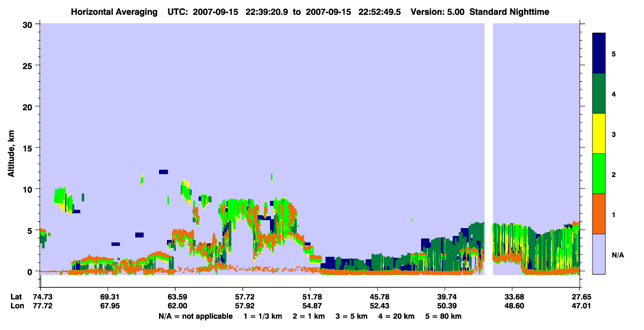Screen dimensions: 644x330
Task: Click the 30 km altitude tick label
Action: pyautogui.click(x=29, y=24)
